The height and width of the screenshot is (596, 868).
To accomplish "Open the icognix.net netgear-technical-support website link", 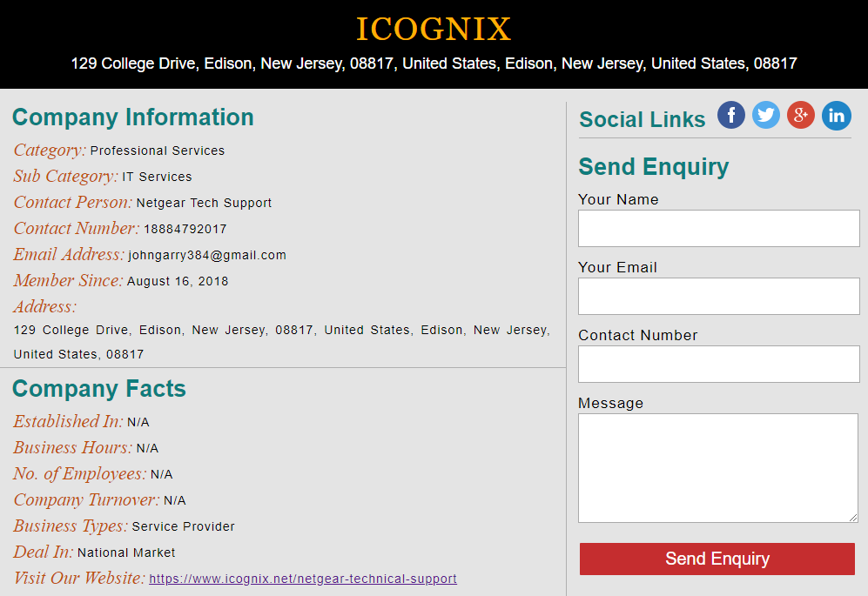I will (x=303, y=579).
